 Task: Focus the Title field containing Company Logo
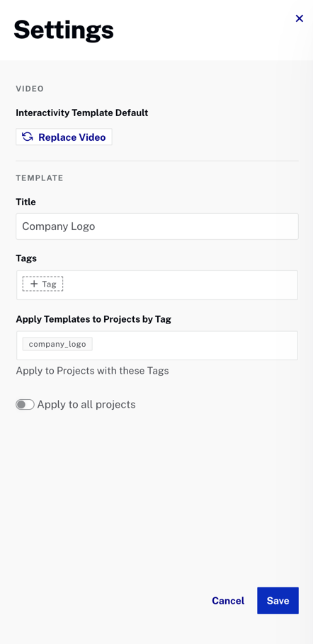pyautogui.click(x=157, y=226)
